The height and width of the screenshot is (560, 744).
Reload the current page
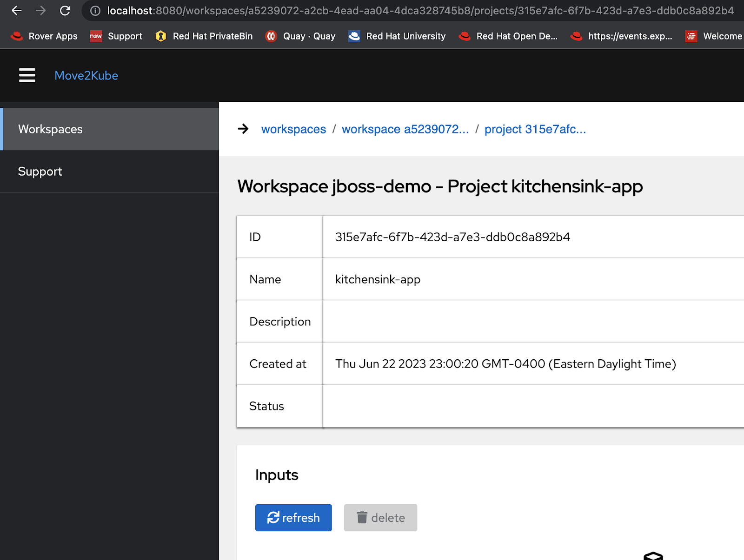point(65,10)
